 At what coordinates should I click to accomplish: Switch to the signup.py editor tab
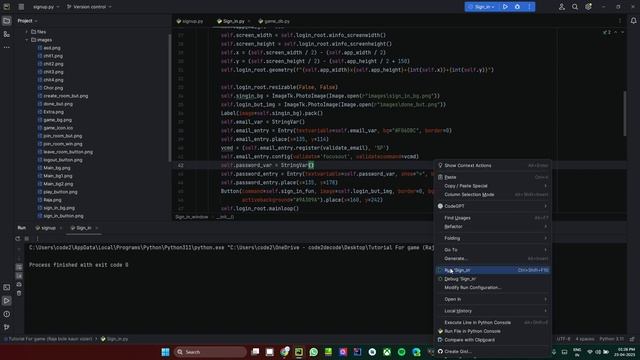(x=190, y=21)
